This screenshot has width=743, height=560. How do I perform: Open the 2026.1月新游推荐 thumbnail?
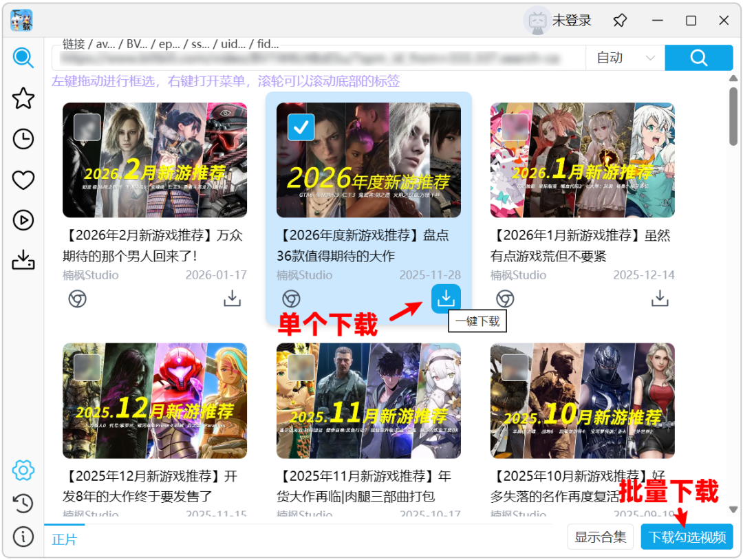click(x=583, y=160)
